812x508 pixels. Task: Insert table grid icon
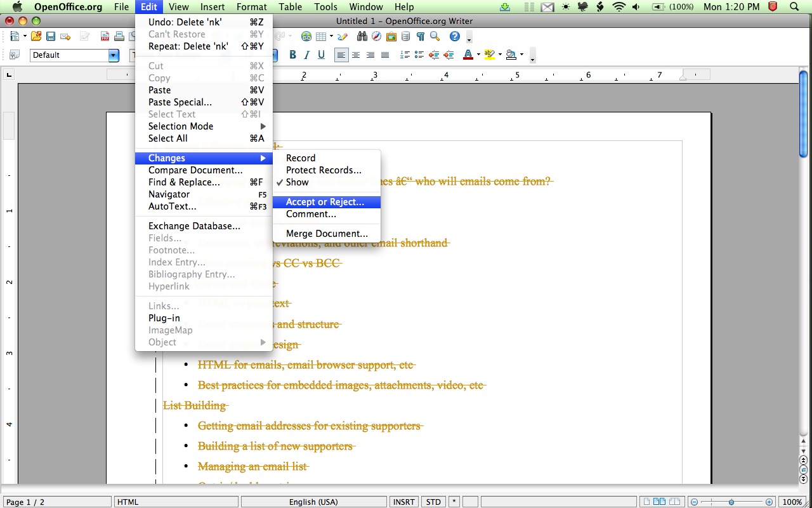321,36
